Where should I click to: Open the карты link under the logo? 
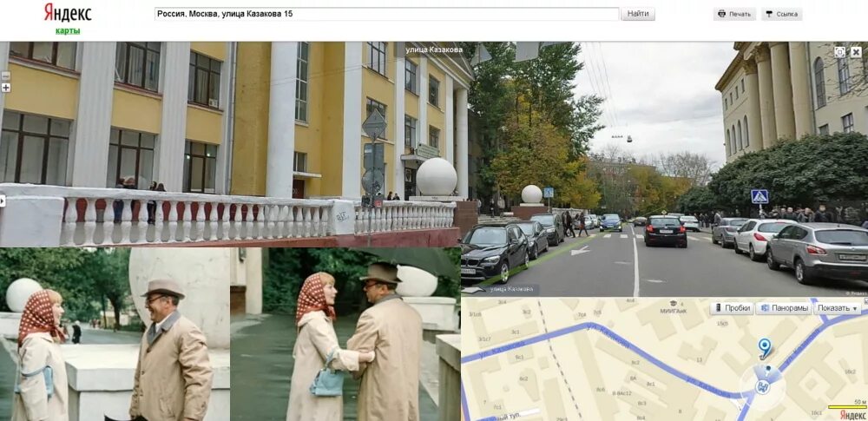coord(68,31)
